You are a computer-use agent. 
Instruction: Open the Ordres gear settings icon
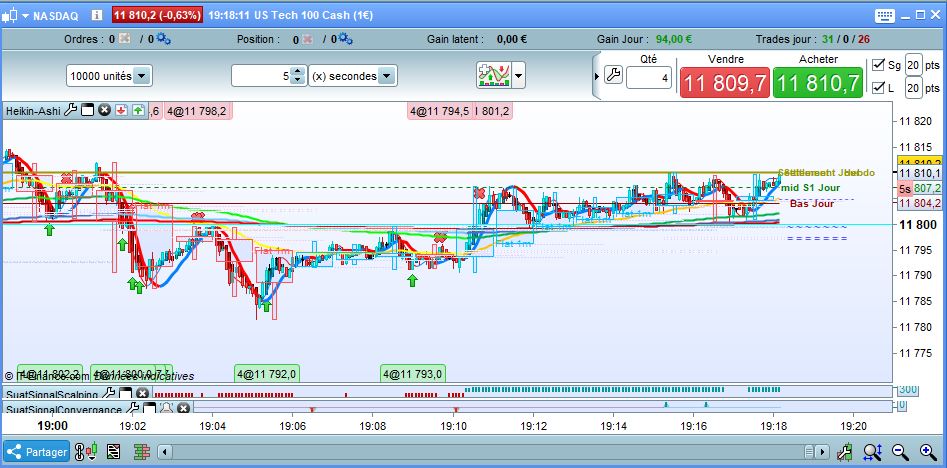click(x=163, y=39)
